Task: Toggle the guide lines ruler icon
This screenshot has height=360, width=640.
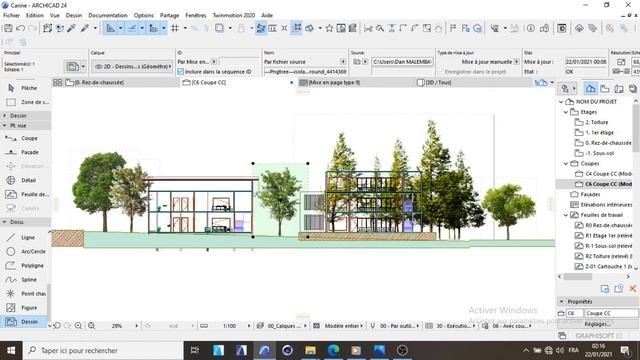Action: coord(110,28)
